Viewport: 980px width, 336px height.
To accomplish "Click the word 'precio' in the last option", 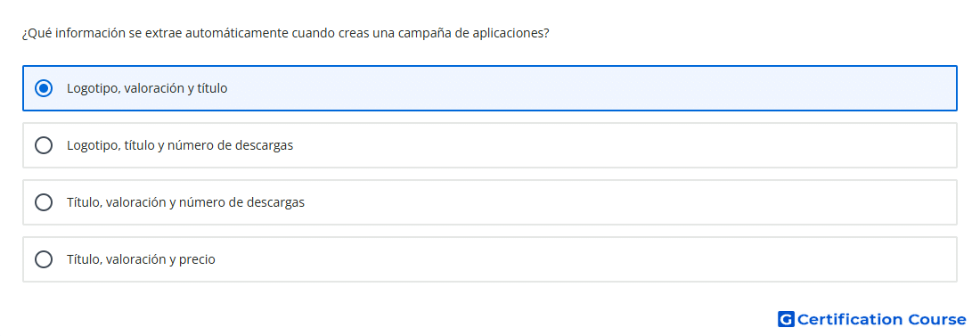I will tap(197, 259).
